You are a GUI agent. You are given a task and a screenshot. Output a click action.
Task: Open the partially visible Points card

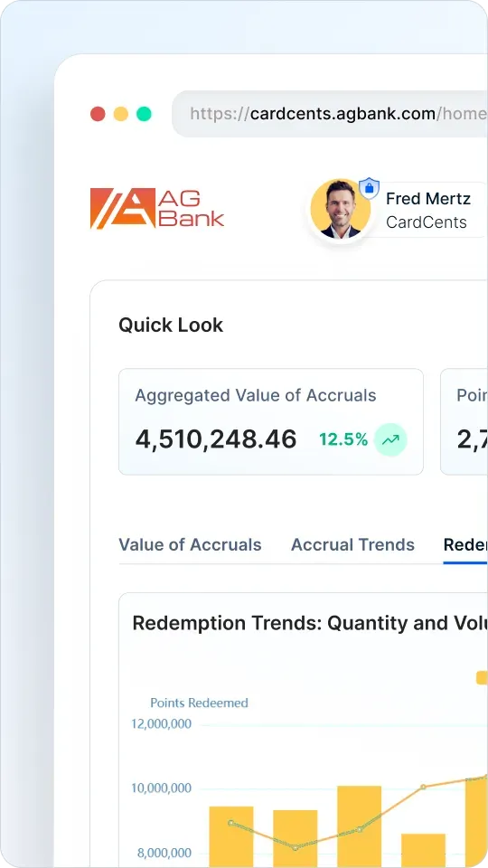pyautogui.click(x=465, y=422)
